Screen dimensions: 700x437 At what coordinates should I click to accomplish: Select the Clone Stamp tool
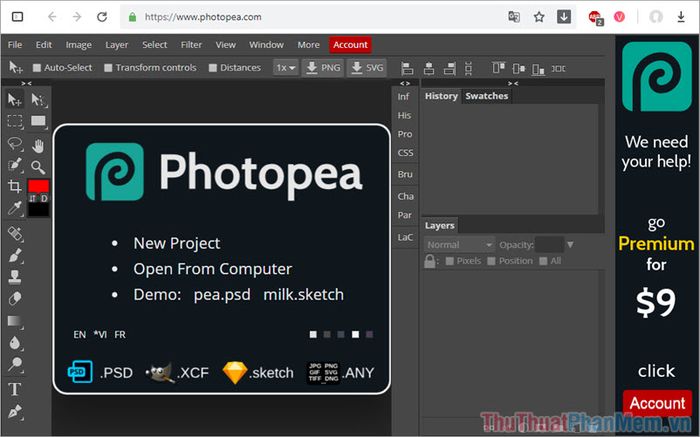click(15, 277)
